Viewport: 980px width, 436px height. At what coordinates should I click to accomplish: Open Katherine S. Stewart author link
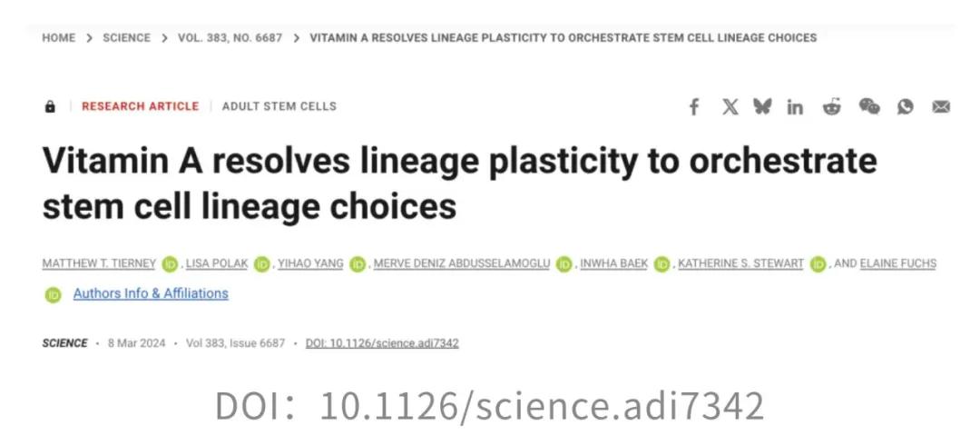tap(740, 263)
